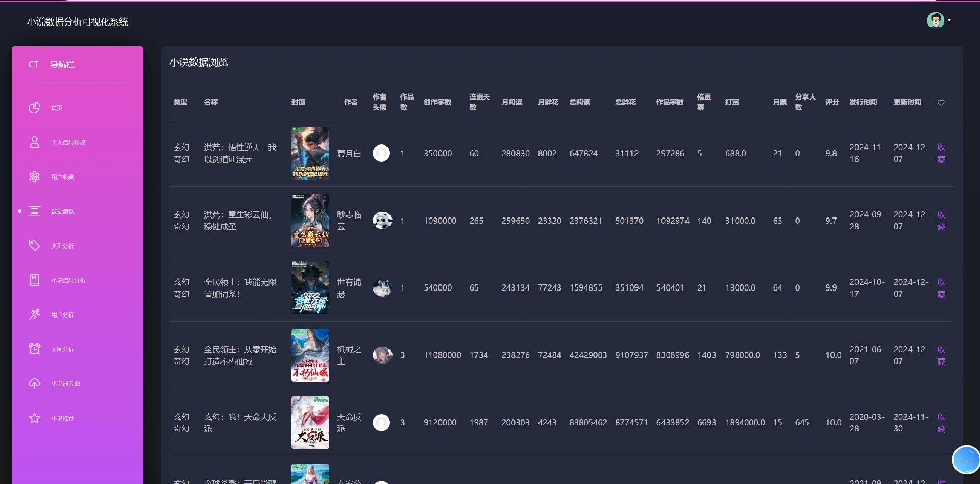Click the 封面 column header
Image resolution: width=980 pixels, height=484 pixels.
coord(299,102)
